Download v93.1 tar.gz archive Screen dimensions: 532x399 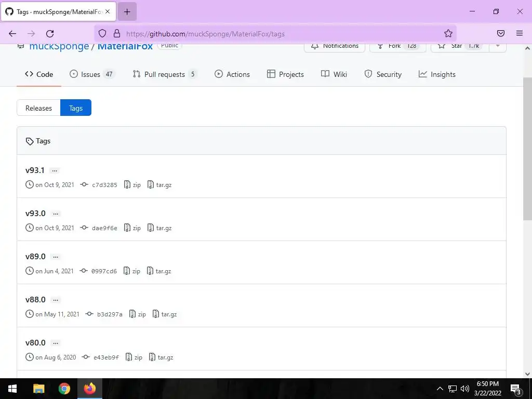[159, 185]
